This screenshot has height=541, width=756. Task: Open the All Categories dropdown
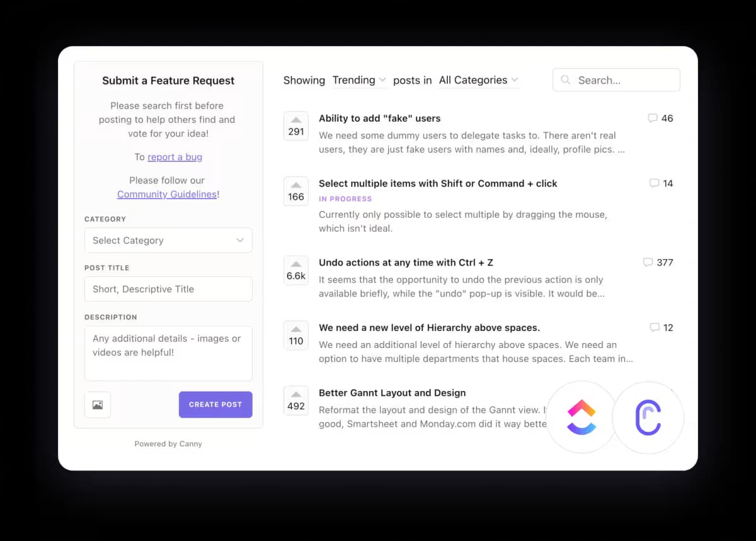[x=478, y=80]
